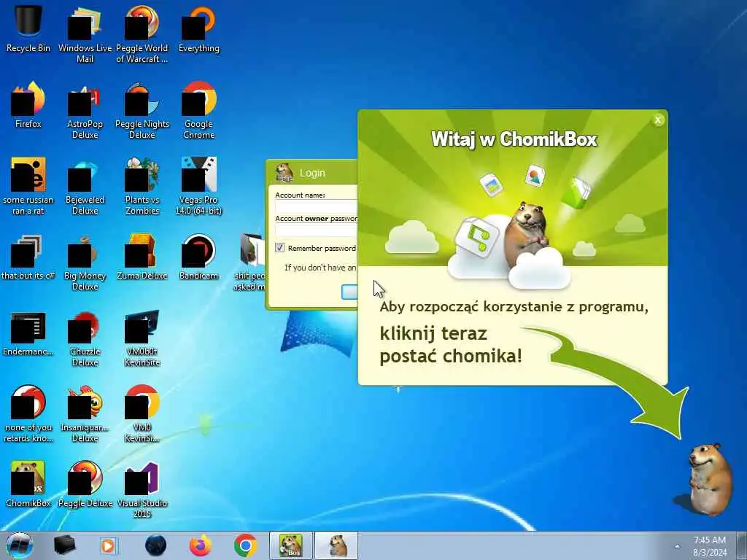
Task: Focus the Account owner password field
Action: [317, 230]
